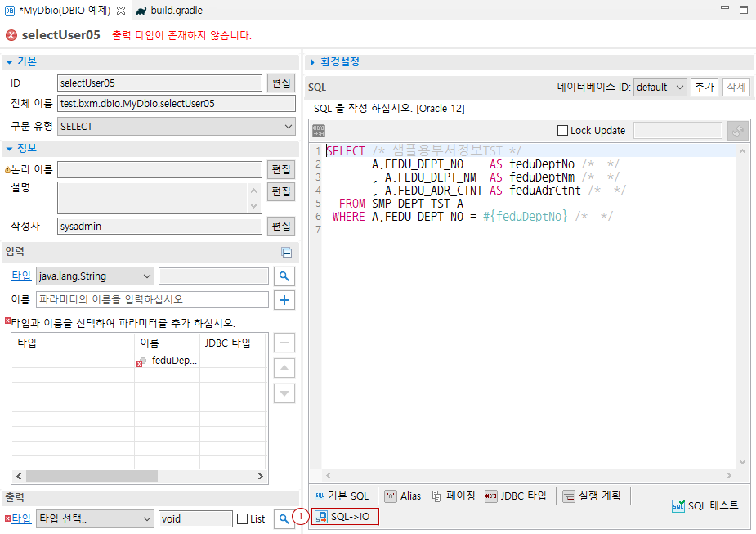756x534 pixels.
Task: Open the 실행 계획 tool
Action: pos(592,496)
